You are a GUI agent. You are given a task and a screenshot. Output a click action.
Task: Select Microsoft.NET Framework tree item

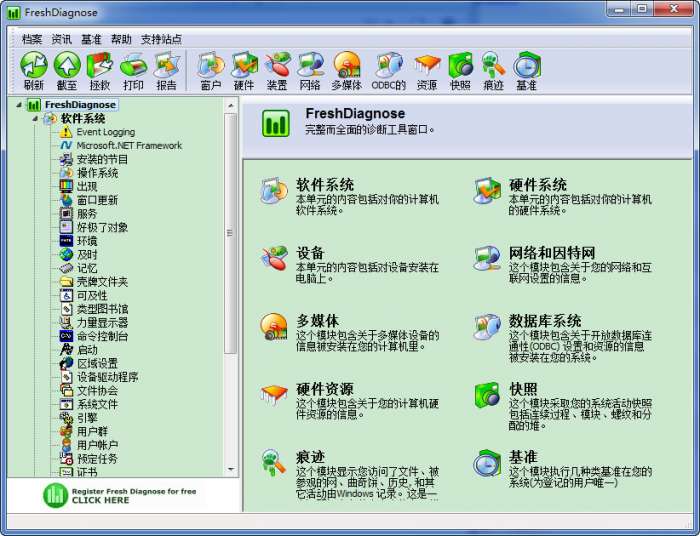pos(129,145)
